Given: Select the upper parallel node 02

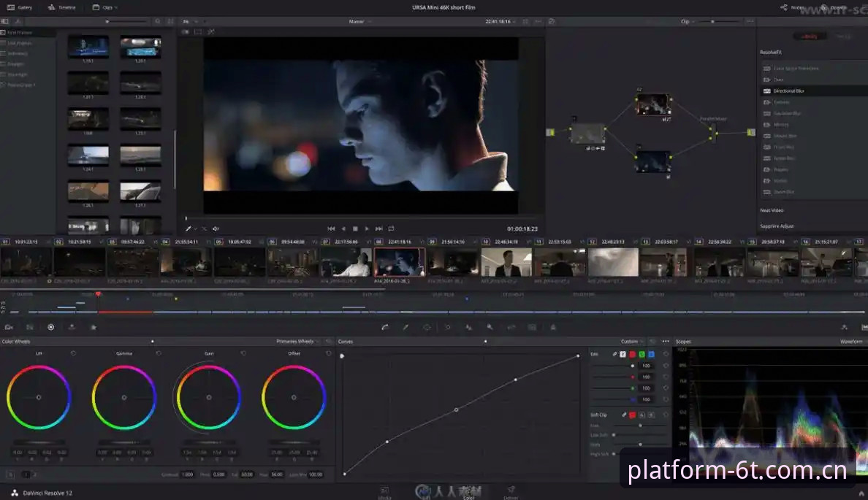Looking at the screenshot, I should [653, 104].
